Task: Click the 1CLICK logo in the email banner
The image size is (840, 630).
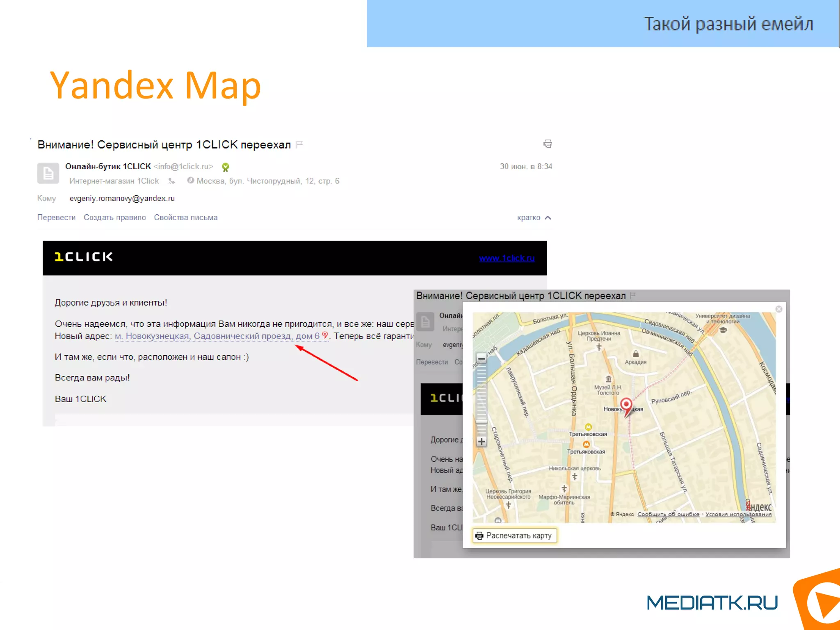Action: coord(84,257)
